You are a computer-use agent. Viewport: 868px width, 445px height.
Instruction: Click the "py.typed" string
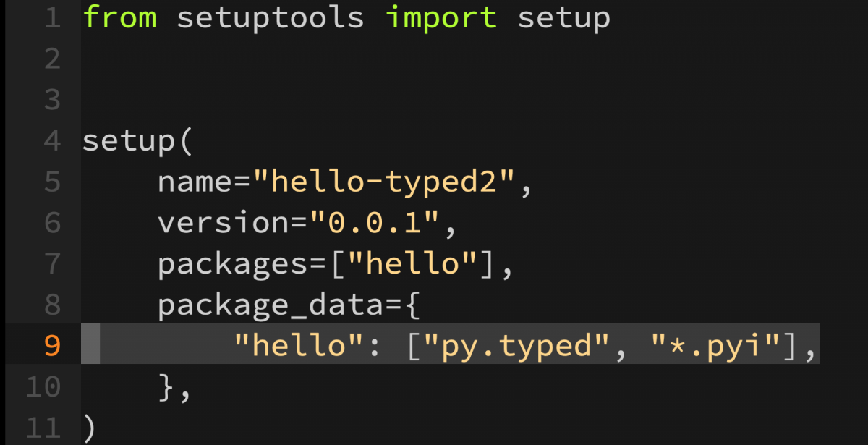[x=516, y=346]
